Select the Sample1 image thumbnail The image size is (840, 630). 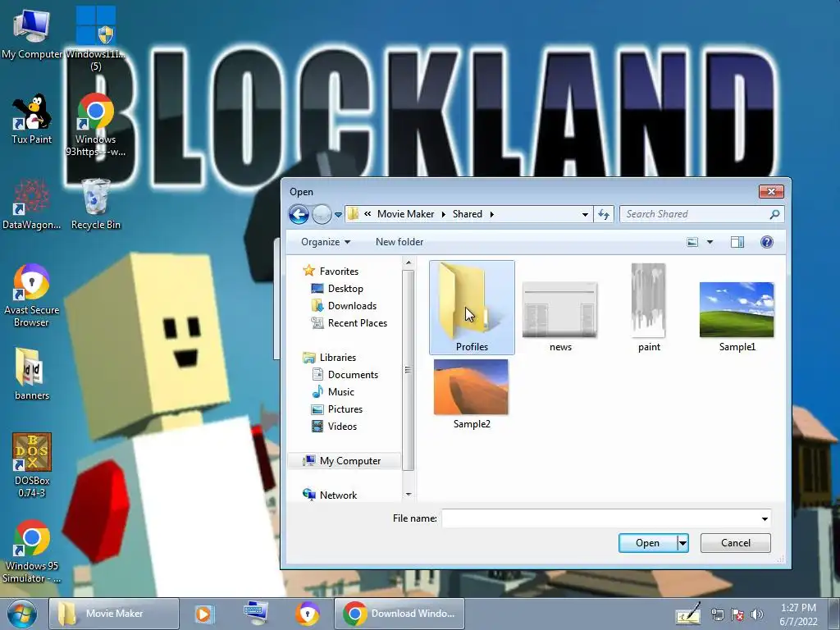pyautogui.click(x=737, y=316)
